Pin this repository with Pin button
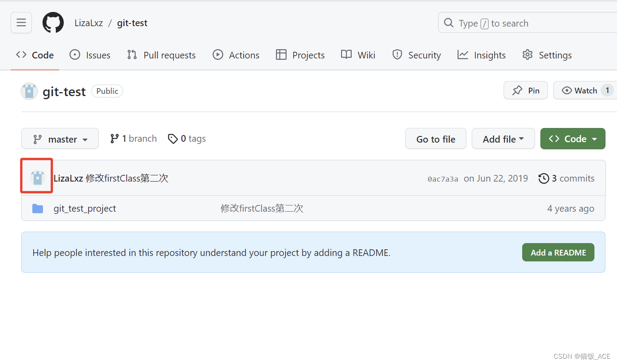617x364 pixels. click(526, 90)
